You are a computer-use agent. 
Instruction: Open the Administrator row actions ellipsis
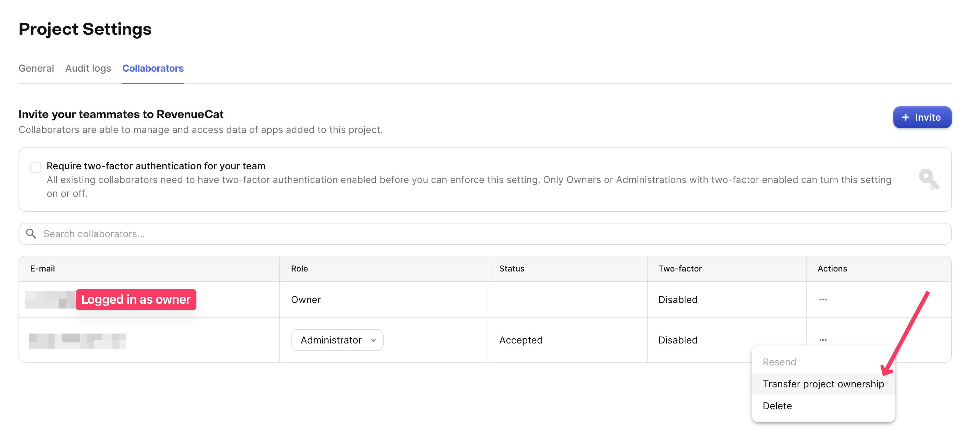[x=822, y=340]
